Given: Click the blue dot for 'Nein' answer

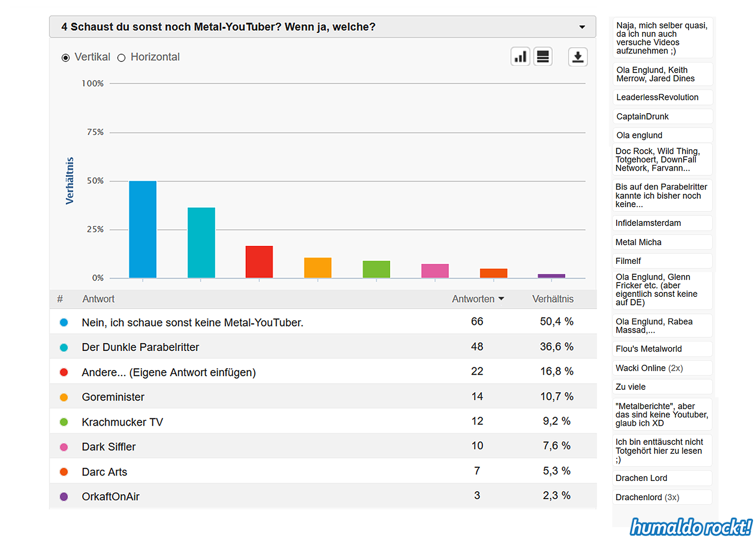Looking at the screenshot, I should 64,322.
